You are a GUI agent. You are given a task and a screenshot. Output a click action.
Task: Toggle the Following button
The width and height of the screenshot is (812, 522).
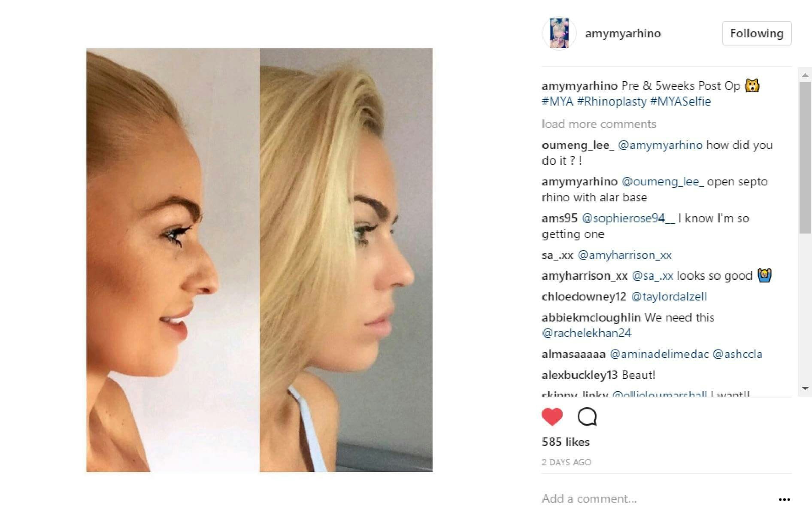(x=757, y=33)
